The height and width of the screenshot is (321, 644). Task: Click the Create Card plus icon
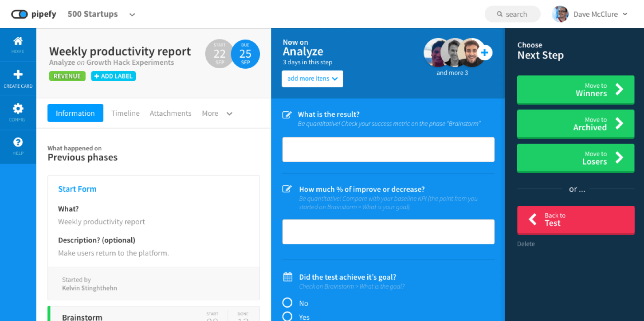(18, 74)
